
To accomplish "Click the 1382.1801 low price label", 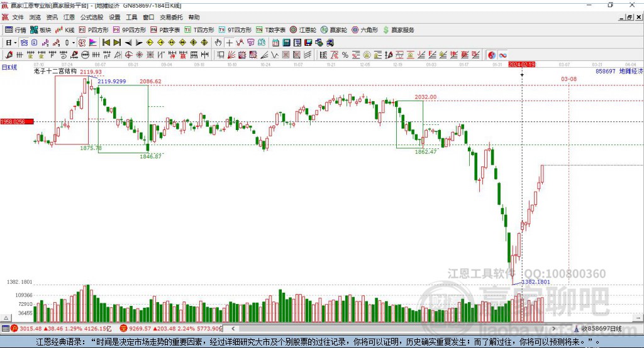I will (x=536, y=282).
